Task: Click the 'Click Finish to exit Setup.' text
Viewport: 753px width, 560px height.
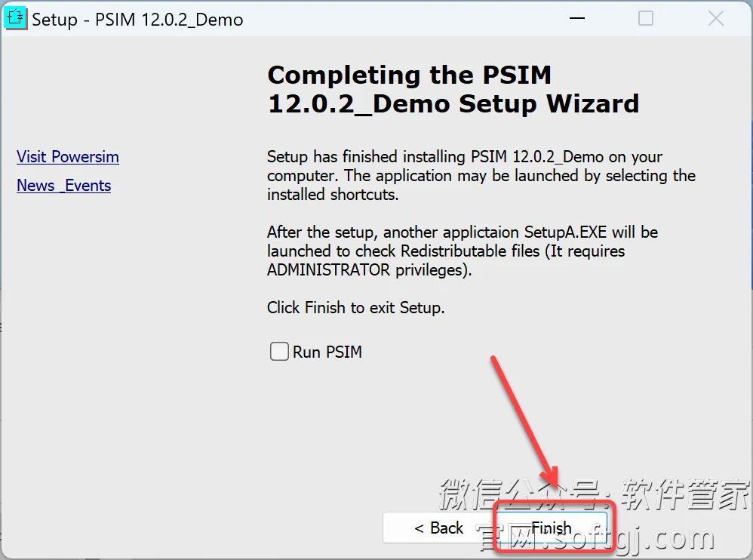Action: coord(356,307)
